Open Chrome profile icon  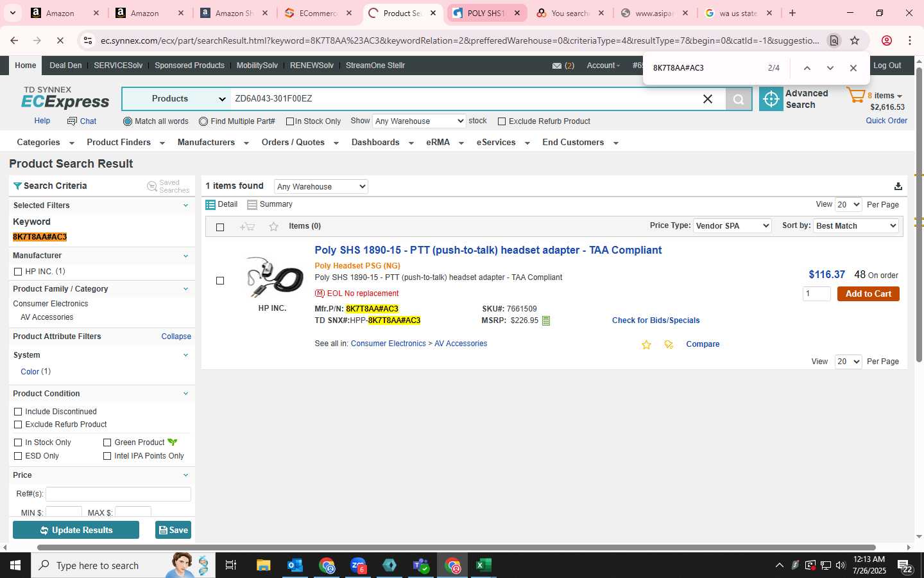point(887,40)
